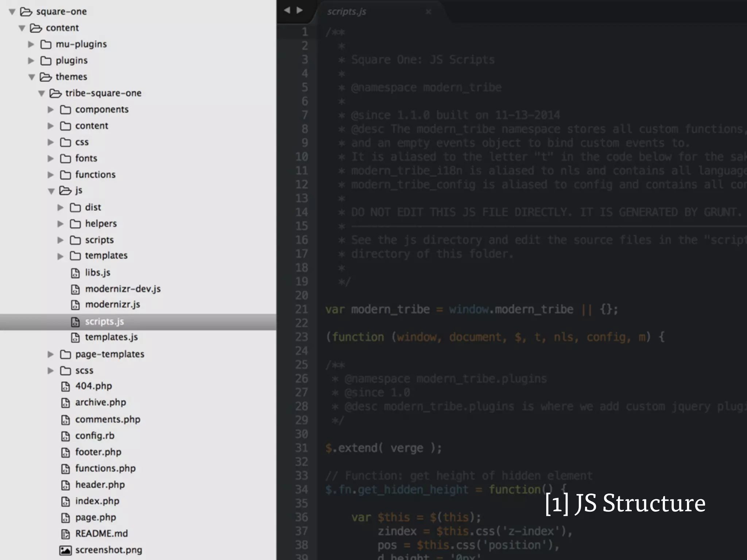Open functions.php in the sidebar
The width and height of the screenshot is (747, 560).
105,468
